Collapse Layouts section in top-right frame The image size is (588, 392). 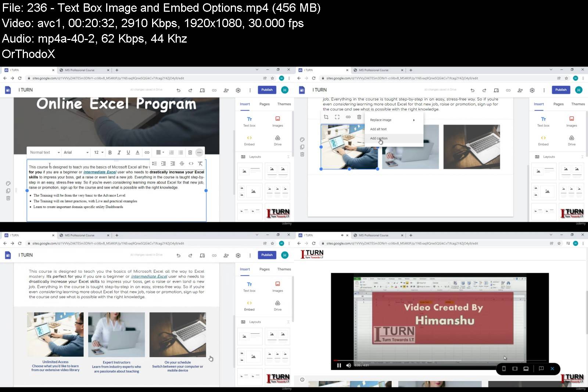(x=582, y=157)
